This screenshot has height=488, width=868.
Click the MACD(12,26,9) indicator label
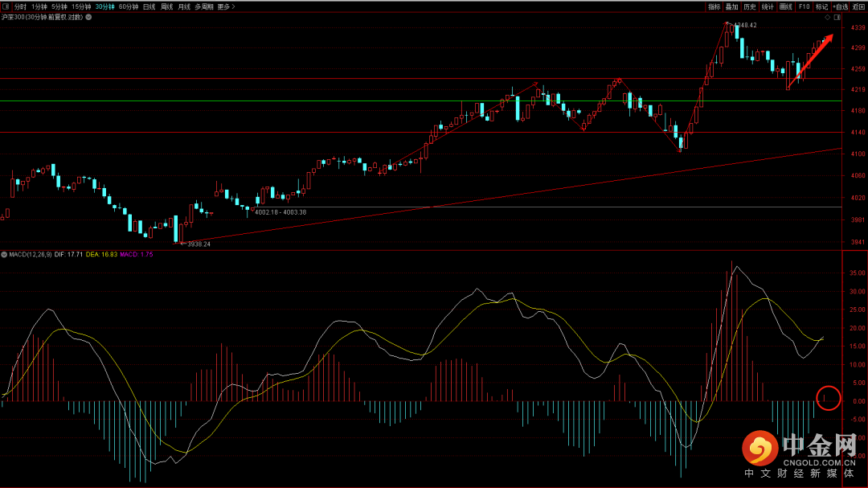pyautogui.click(x=31, y=254)
